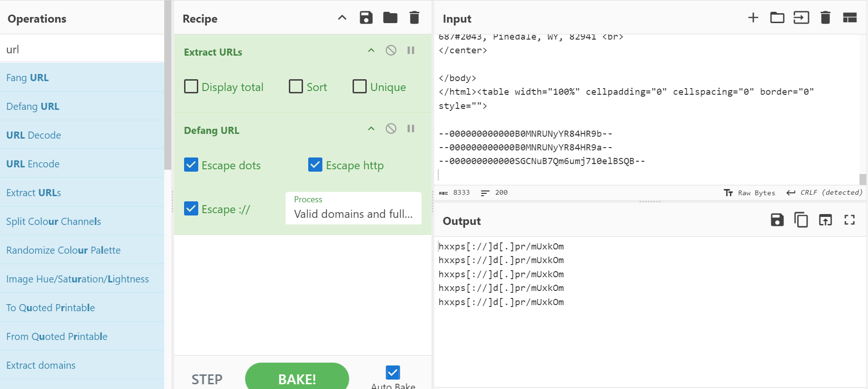Image resolution: width=868 pixels, height=389 pixels.
Task: Select Image Hue/Saturation/Lightness operation
Action: point(82,279)
